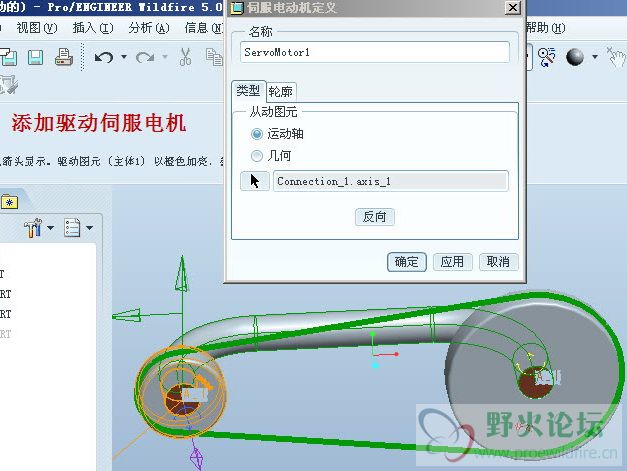Close the servo motor definition dialog
The height and width of the screenshot is (471, 627).
tap(513, 8)
